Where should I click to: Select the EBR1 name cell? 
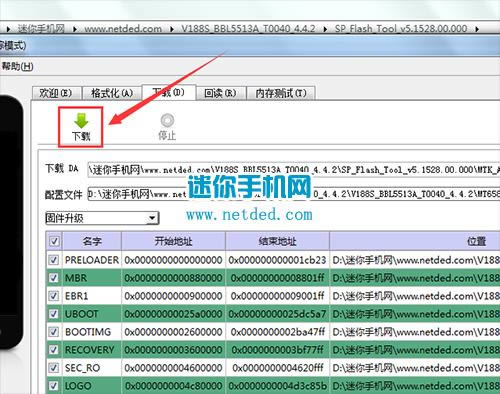point(92,296)
